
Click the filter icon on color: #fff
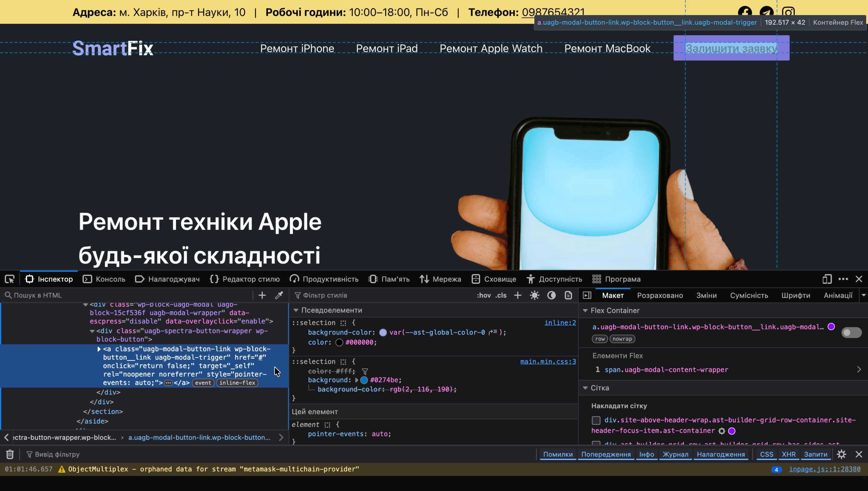pyautogui.click(x=365, y=371)
